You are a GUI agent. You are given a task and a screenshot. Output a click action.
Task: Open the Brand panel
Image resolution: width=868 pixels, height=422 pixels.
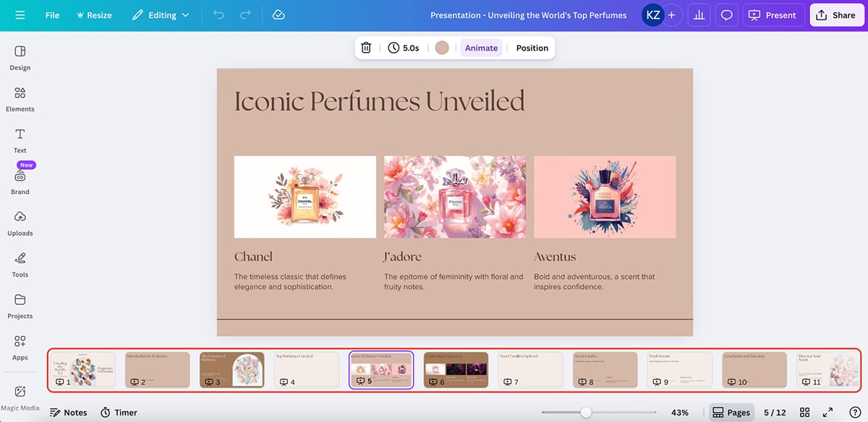20,182
